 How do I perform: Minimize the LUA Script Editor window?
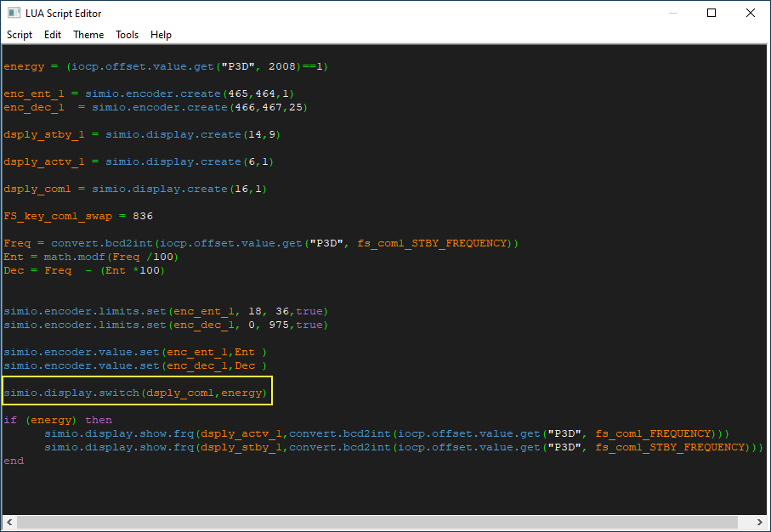(673, 14)
